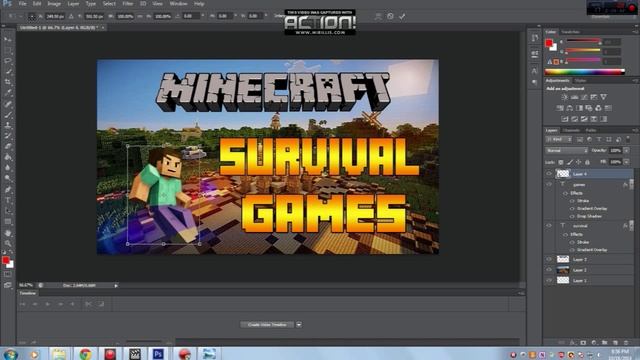Toggle lock transparent pixels
This screenshot has height=360, width=640.
coord(561,162)
